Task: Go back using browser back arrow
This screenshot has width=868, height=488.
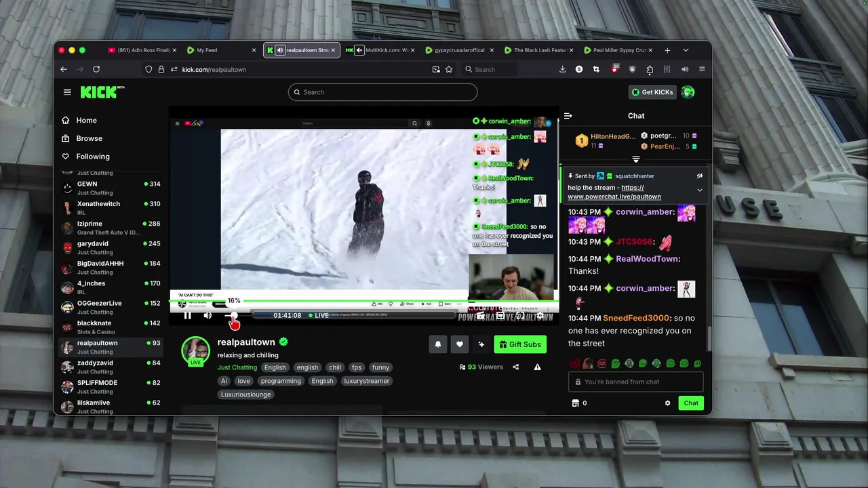Action: 64,69
